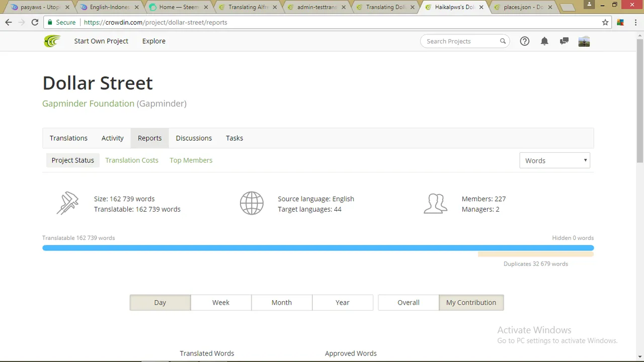Select the Year period toggle
This screenshot has width=644, height=362.
tap(343, 303)
